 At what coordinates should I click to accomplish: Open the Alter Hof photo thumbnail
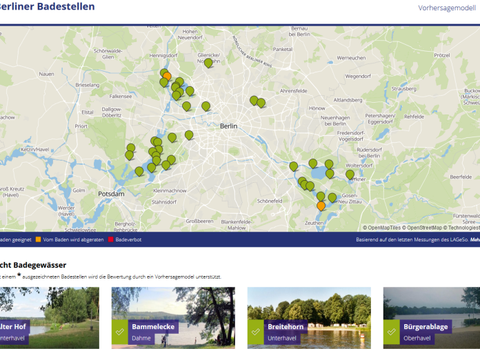tap(49, 318)
